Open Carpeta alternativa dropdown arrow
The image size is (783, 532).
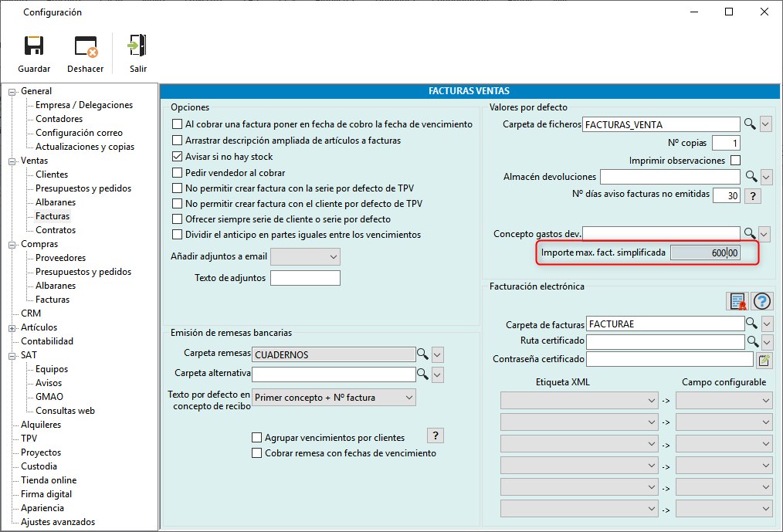tap(437, 375)
